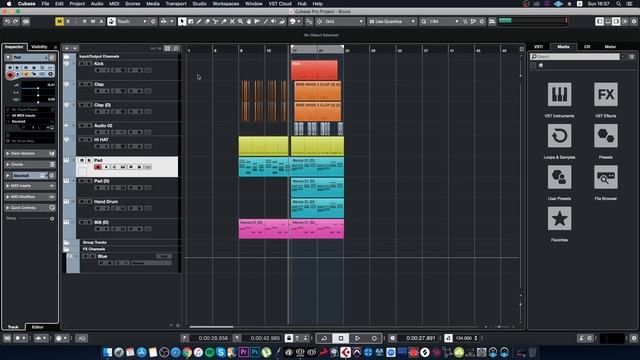Open Snap type Grid dropdown
This screenshot has width=640, height=360.
pyautogui.click(x=344, y=21)
